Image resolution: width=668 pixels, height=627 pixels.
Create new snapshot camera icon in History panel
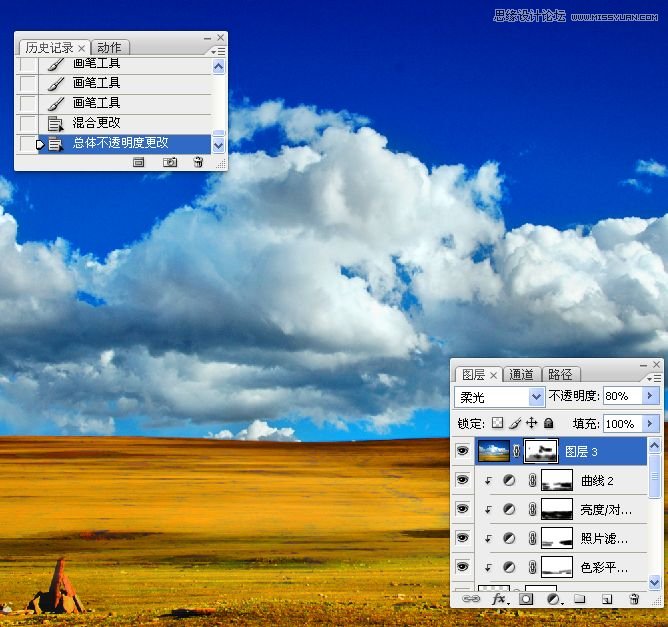170,162
